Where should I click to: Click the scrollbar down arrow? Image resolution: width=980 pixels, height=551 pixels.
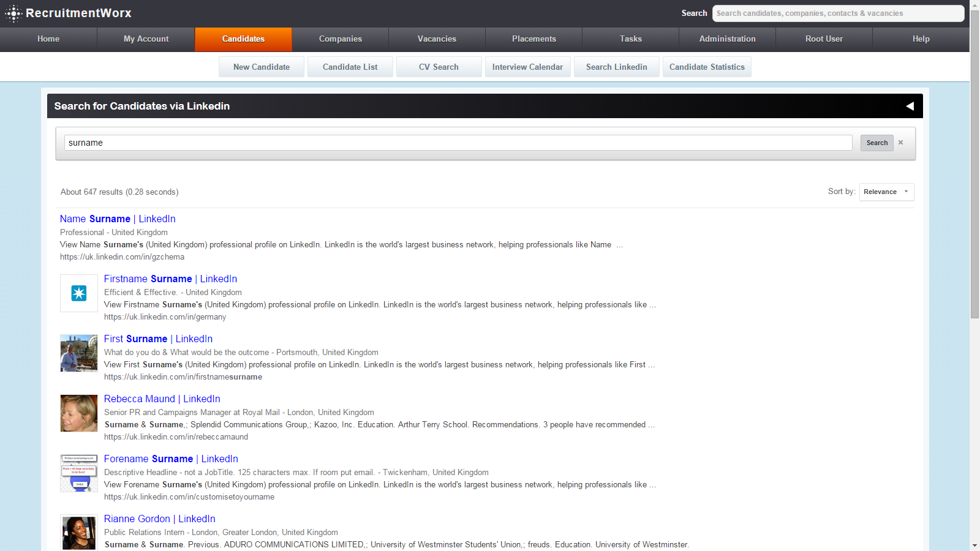pos(974,545)
